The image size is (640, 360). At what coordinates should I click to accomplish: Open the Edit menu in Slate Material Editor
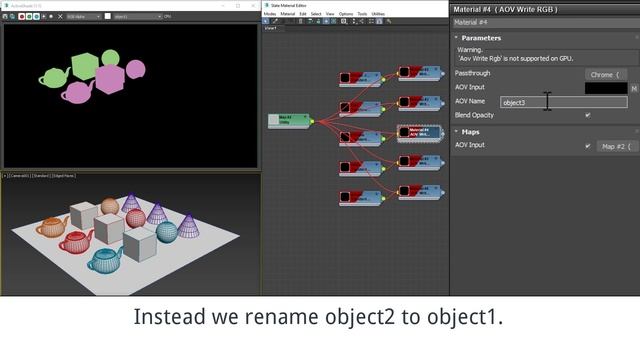click(303, 14)
